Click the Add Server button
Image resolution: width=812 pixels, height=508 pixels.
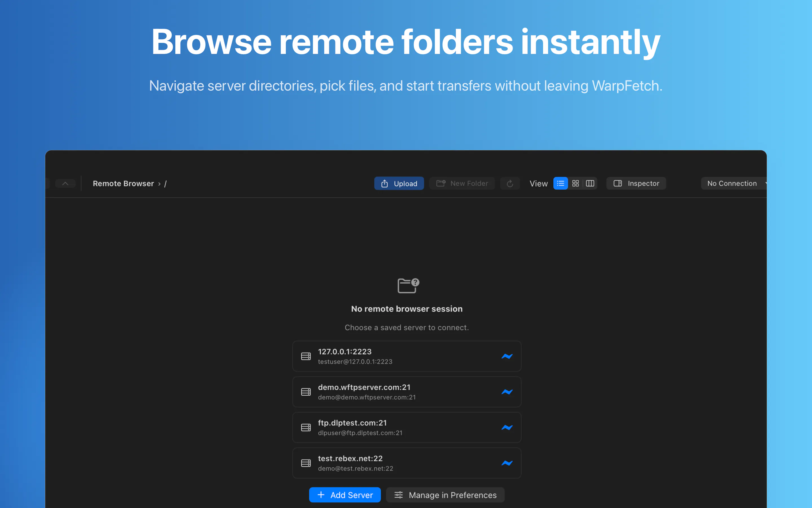tap(345, 495)
